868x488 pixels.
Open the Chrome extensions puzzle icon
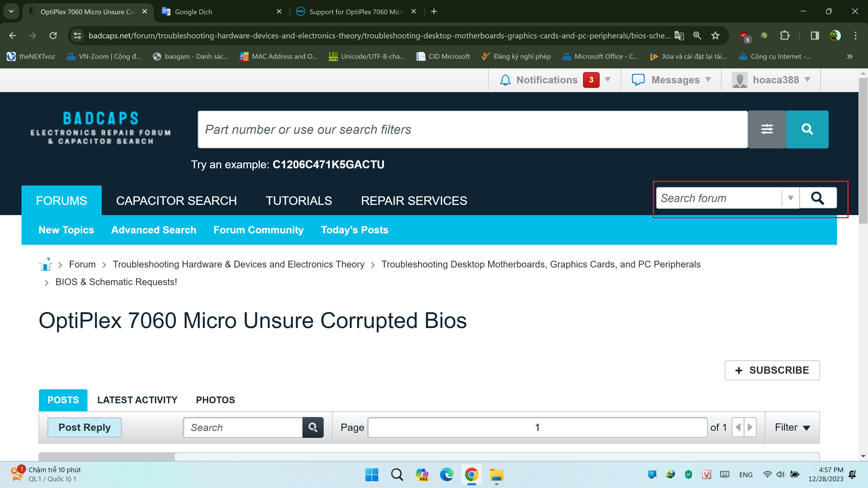point(784,35)
